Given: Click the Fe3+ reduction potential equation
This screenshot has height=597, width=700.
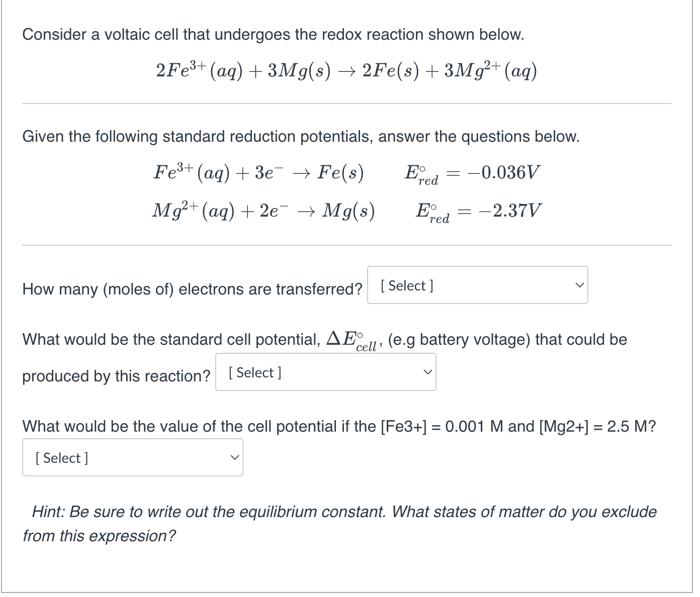Looking at the screenshot, I should (258, 172).
